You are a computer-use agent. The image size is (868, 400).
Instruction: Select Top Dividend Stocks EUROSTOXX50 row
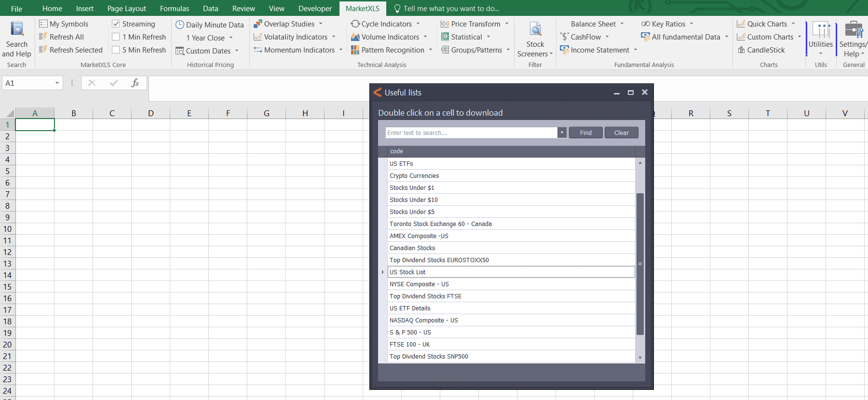tap(511, 260)
